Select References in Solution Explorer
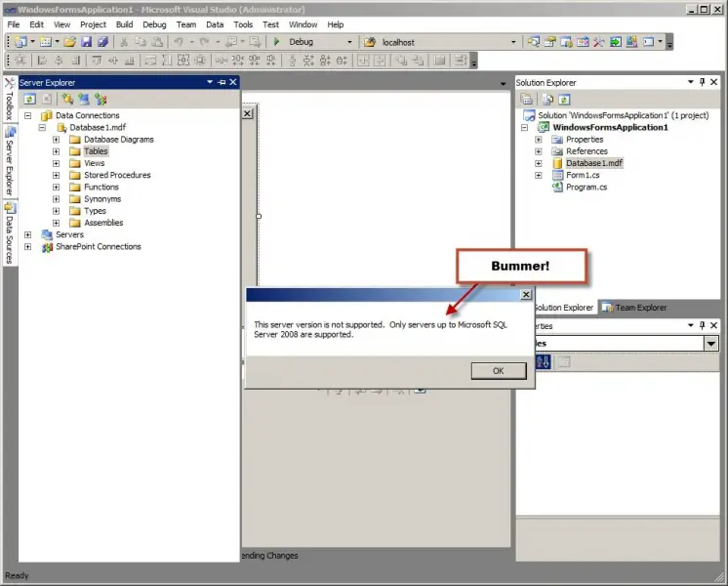 coord(586,151)
